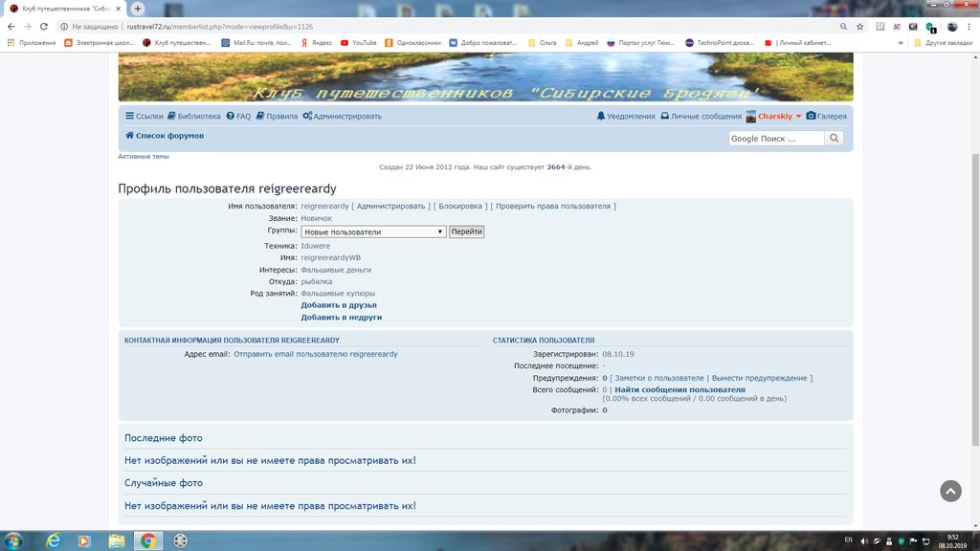Click the home icon for Список форумов
This screenshot has width=980, height=551.
129,136
